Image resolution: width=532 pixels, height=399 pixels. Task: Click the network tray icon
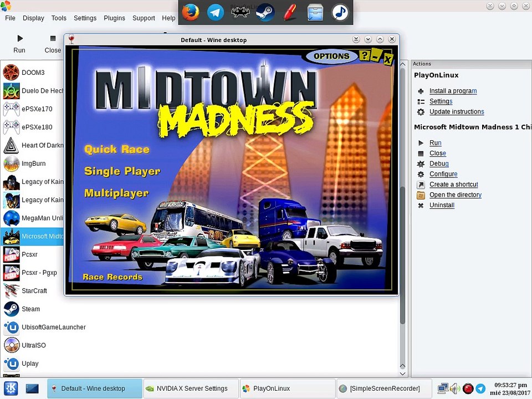pyautogui.click(x=443, y=388)
